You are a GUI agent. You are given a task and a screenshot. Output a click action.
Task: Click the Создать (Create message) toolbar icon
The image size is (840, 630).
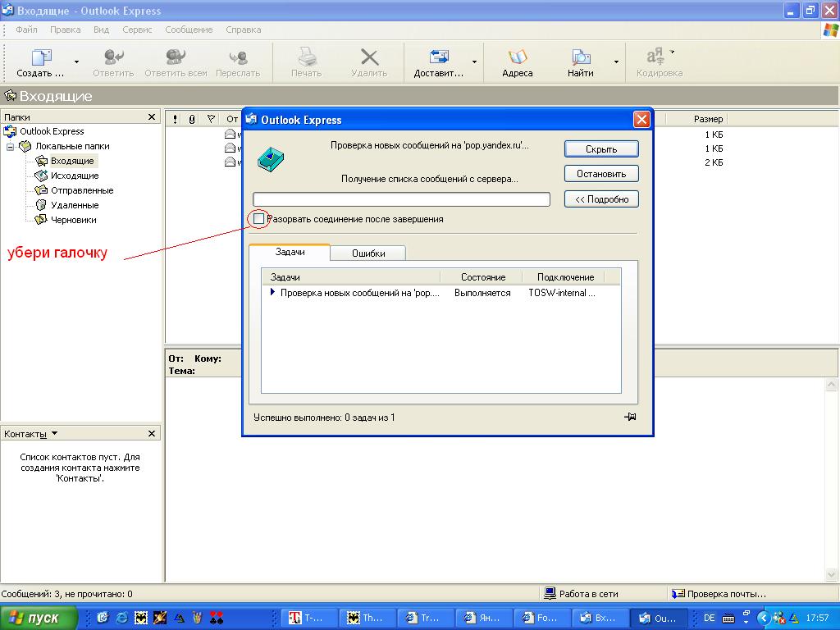[x=40, y=58]
